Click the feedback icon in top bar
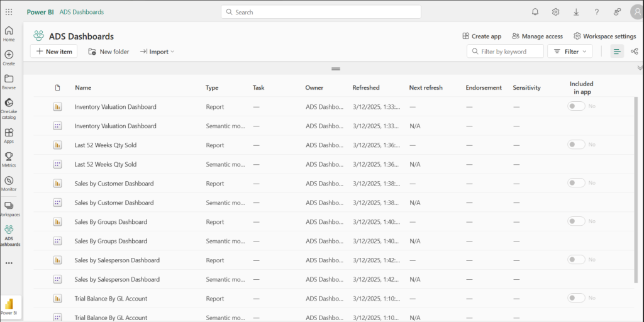The height and width of the screenshot is (322, 644). (x=618, y=12)
